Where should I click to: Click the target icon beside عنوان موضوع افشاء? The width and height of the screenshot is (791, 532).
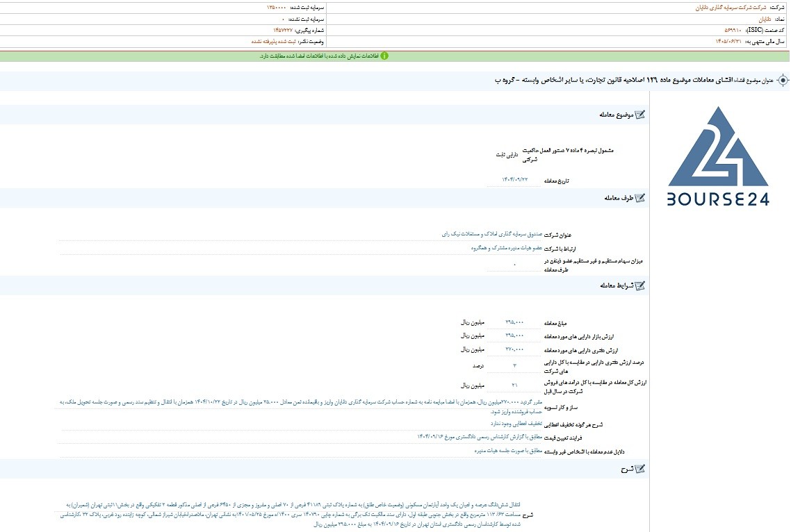pyautogui.click(x=783, y=80)
